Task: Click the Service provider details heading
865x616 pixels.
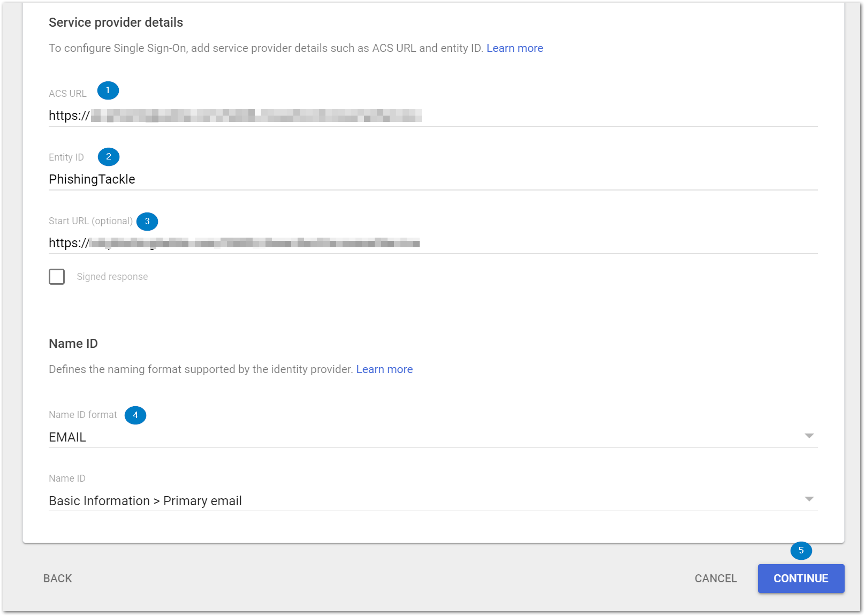Action: [x=116, y=22]
